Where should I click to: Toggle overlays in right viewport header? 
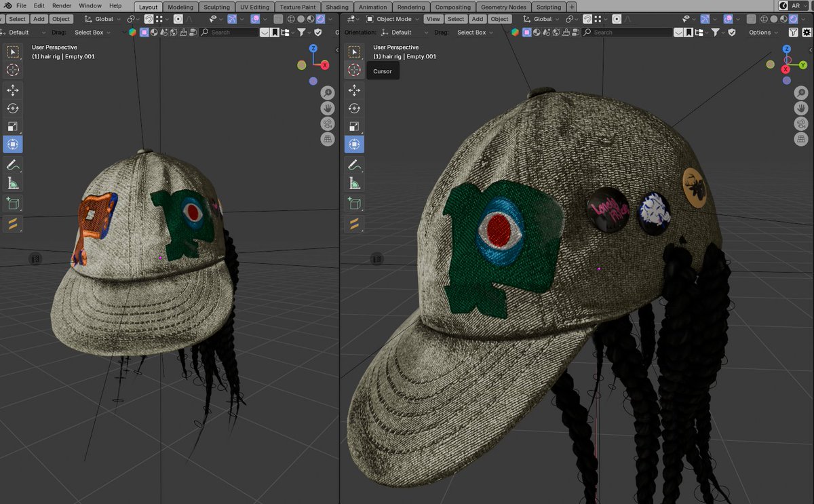pos(728,19)
